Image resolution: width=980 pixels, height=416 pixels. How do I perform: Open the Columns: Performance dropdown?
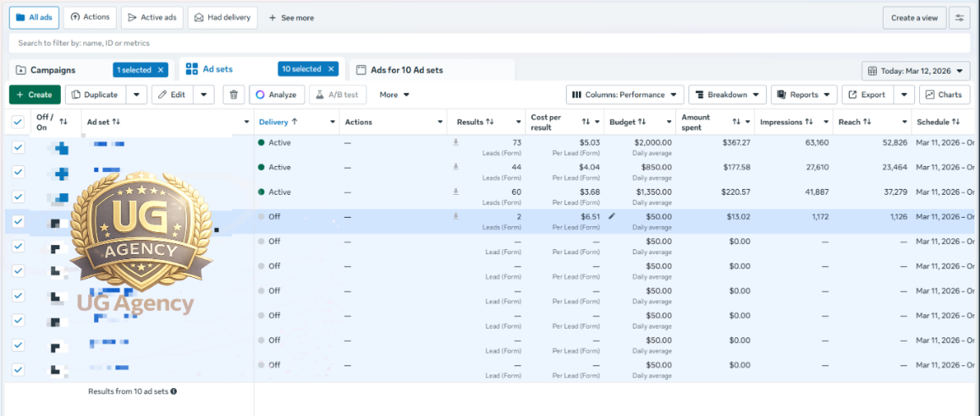(625, 94)
